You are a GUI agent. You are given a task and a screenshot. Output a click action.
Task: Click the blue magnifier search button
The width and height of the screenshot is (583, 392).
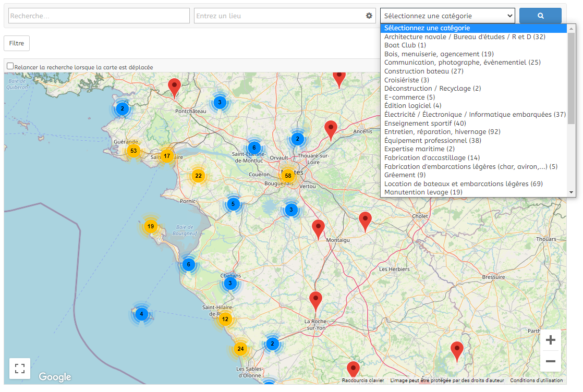(540, 16)
